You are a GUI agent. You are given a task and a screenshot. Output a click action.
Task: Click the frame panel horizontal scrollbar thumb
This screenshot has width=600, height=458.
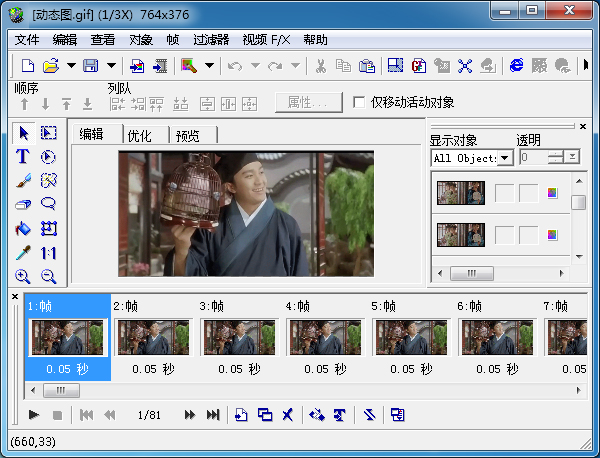pyautogui.click(x=61, y=390)
